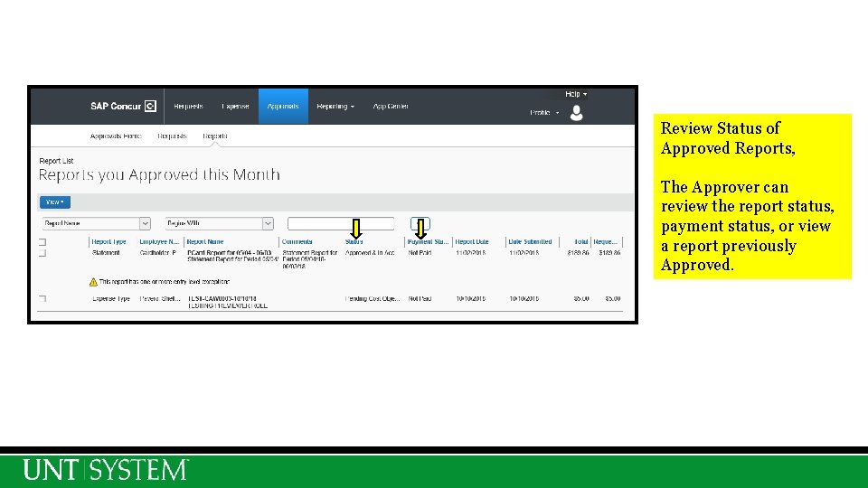Screen dimensions: 868x488
Task: Sort by Comments column header
Action: (x=297, y=242)
